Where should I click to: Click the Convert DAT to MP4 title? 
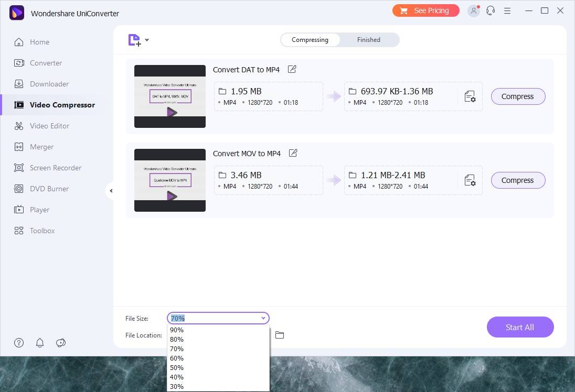tap(246, 70)
